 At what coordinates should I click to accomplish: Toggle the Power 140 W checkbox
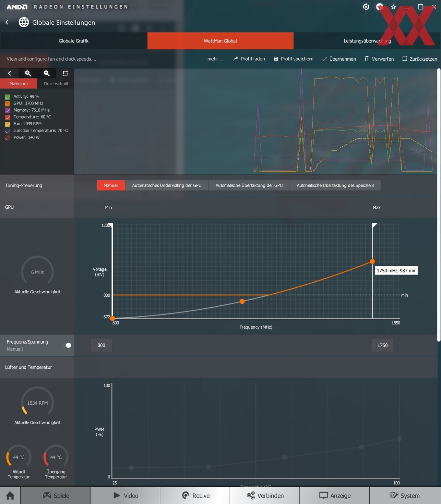(x=8, y=138)
